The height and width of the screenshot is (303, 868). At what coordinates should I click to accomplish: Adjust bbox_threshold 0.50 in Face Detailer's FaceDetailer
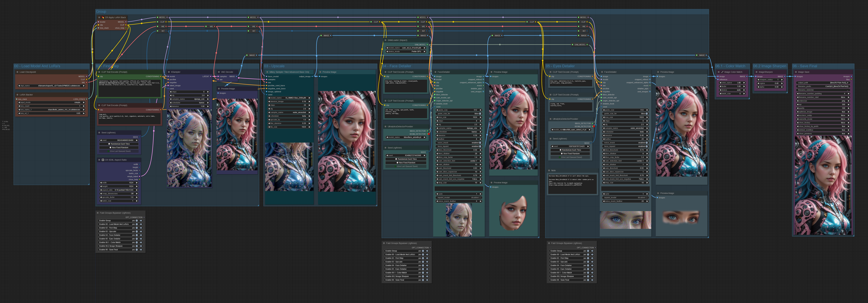[x=459, y=150]
